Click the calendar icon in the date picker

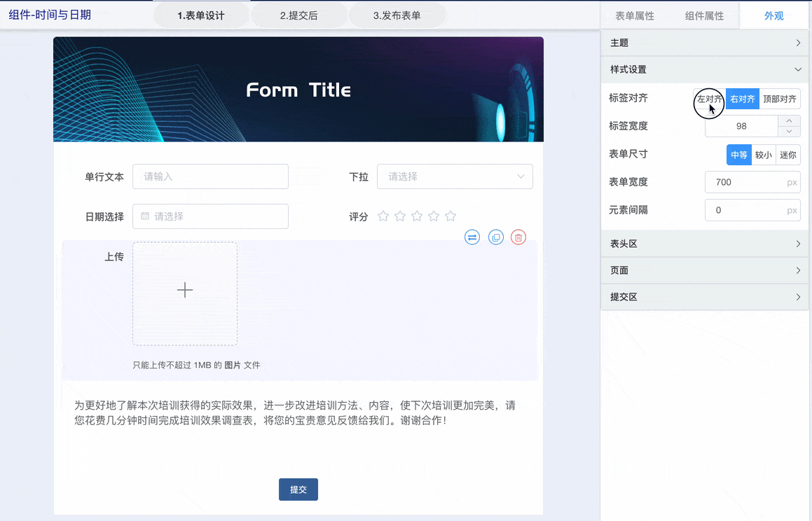[x=145, y=216]
